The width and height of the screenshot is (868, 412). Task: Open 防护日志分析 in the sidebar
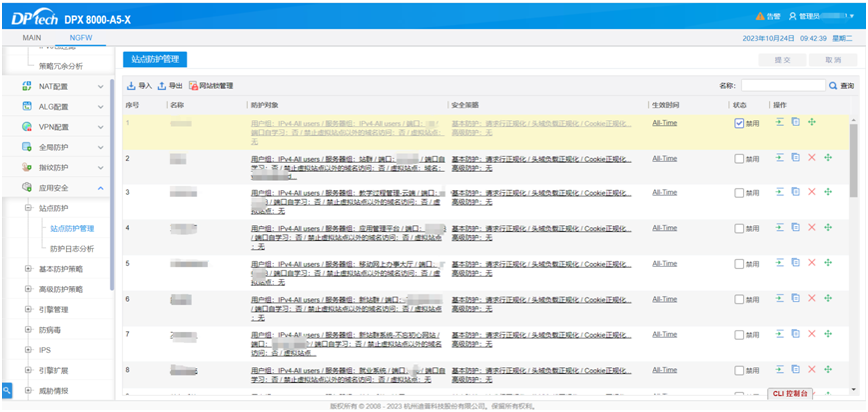(72, 248)
